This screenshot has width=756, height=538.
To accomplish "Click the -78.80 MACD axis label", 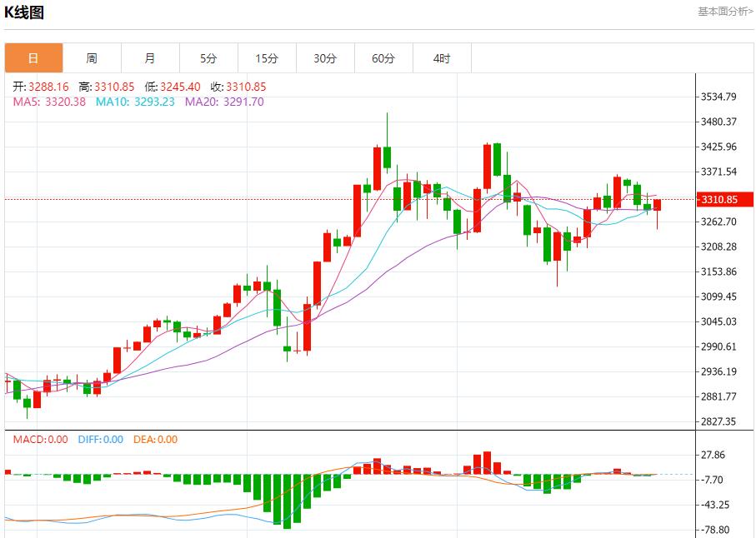I will coord(713,531).
